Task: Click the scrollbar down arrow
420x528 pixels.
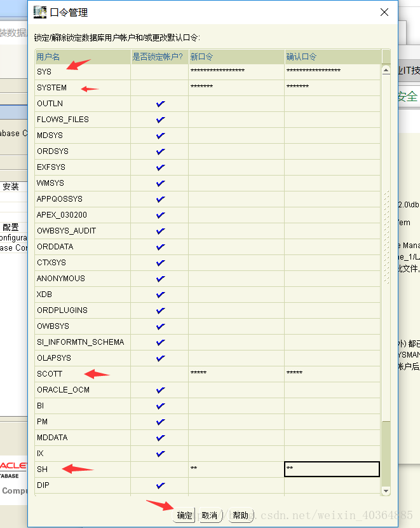Action: [386, 491]
